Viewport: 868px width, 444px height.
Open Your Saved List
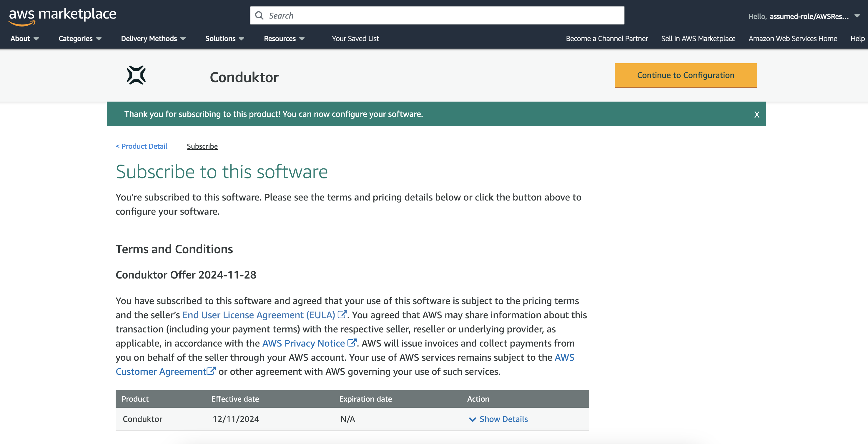[x=355, y=39]
